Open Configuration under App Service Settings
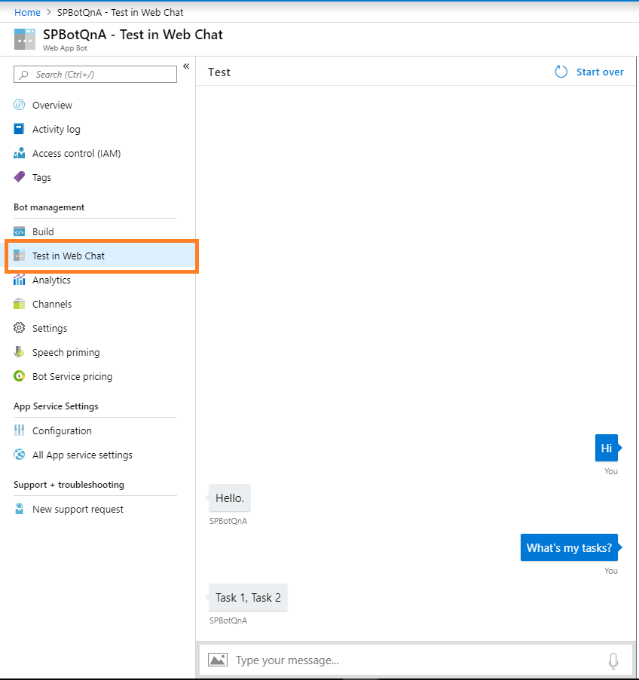Image resolution: width=639 pixels, height=680 pixels. [x=62, y=431]
